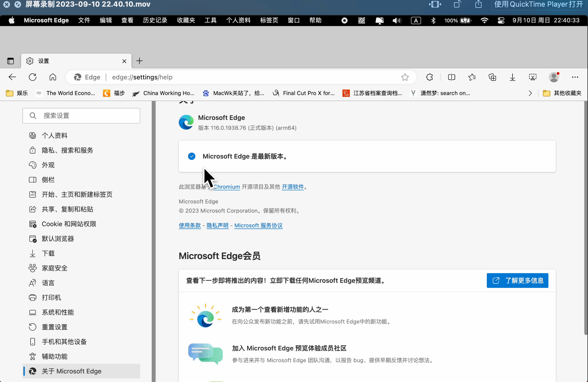Open the 历史记录 menu in menu bar
The width and height of the screenshot is (588, 382).
pyautogui.click(x=155, y=20)
